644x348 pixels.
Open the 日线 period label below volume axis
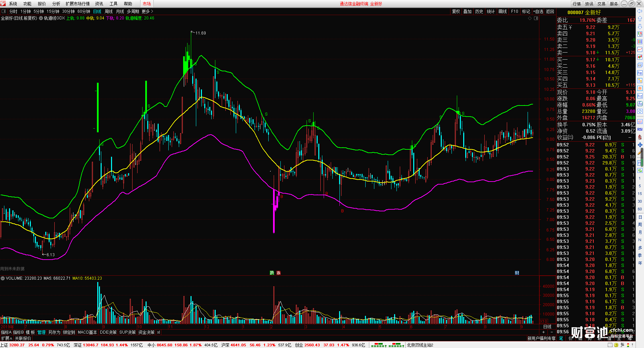pos(547,327)
